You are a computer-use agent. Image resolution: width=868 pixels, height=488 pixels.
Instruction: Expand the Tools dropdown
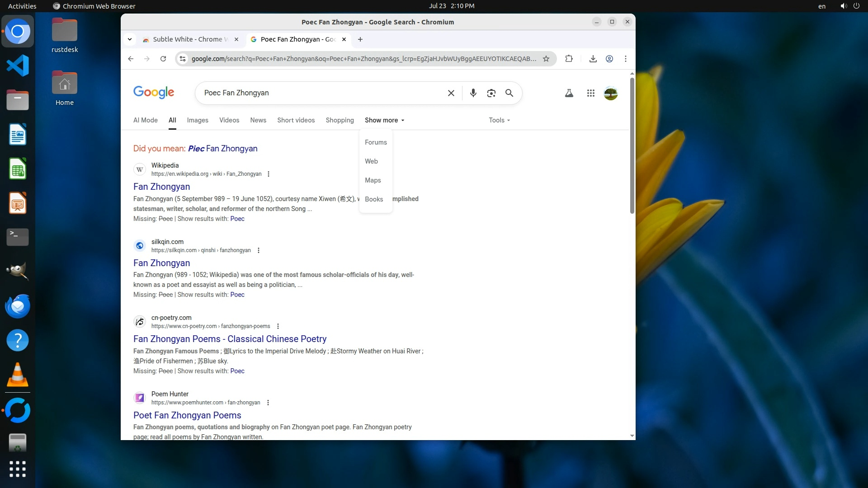coord(499,120)
